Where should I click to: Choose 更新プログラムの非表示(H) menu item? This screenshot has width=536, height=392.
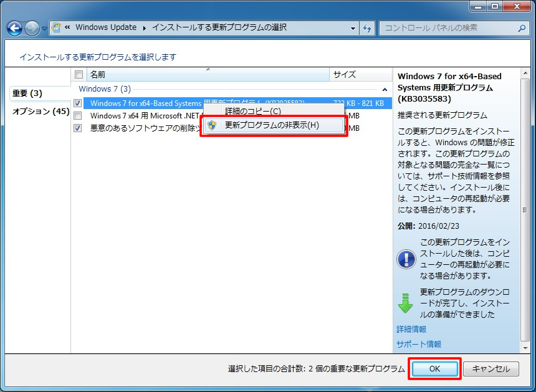coord(274,125)
